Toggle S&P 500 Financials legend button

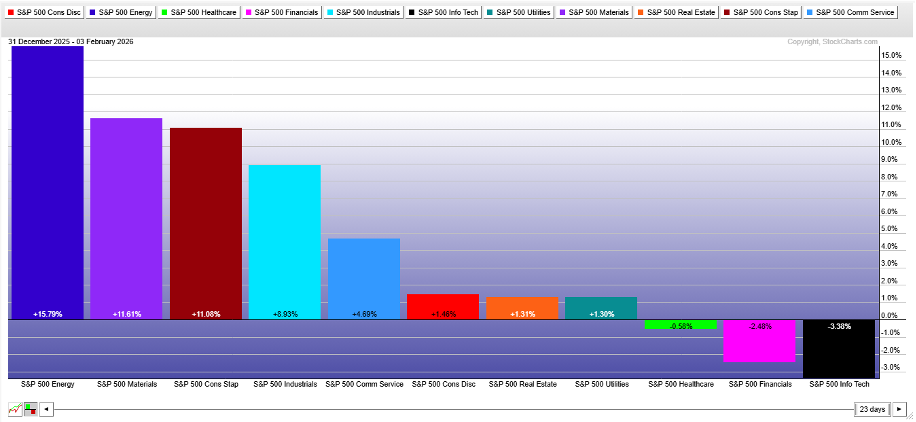point(280,12)
